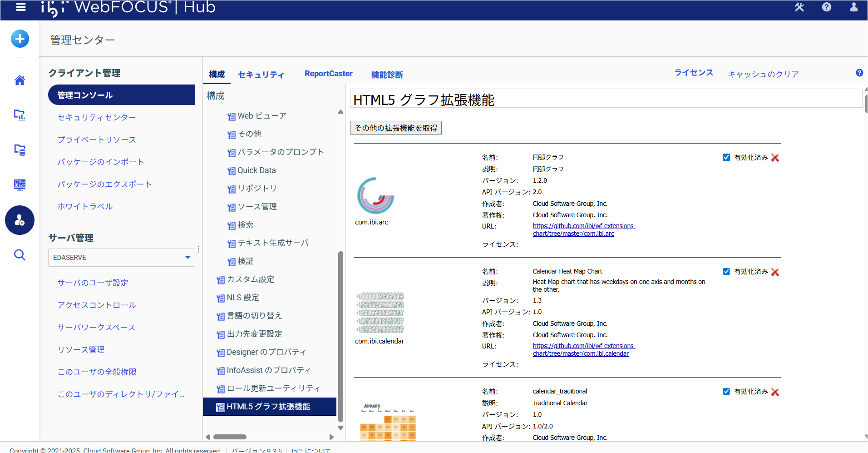Open the tools wrench icon in header

pos(799,7)
